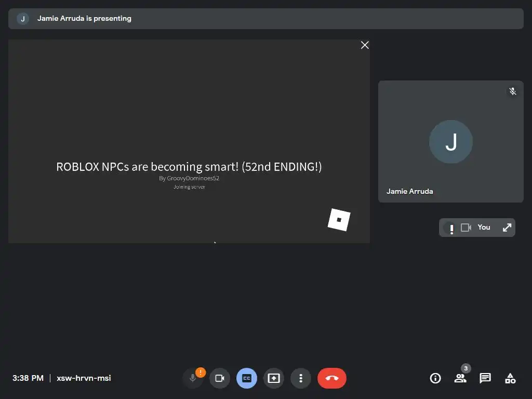Click the participant count badge showing 3
Screen dimensions: 532x399
coord(466,368)
